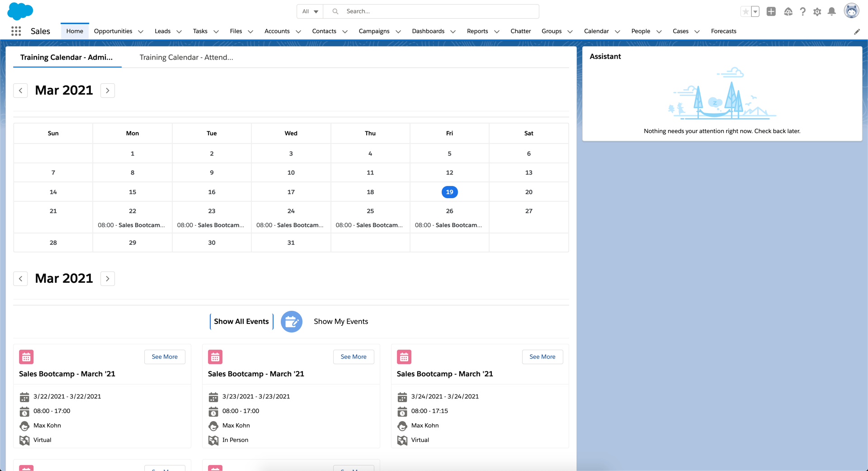
Task: Click the favorites star icon
Action: point(745,12)
